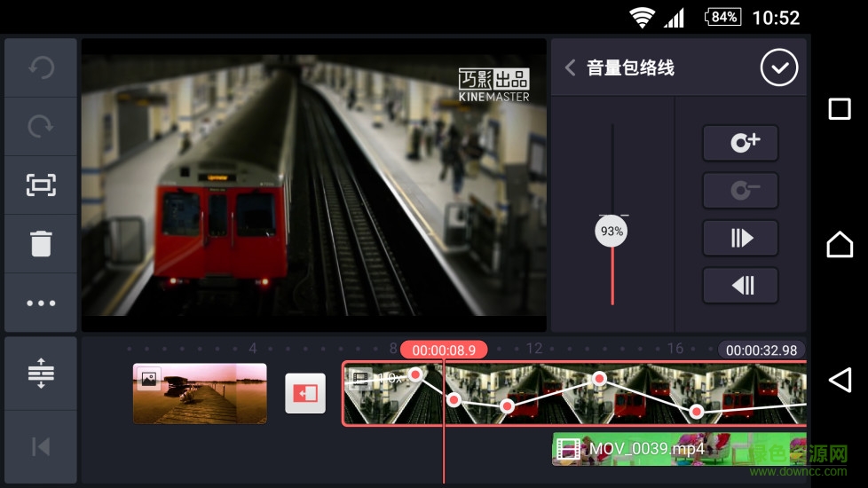Select the first keyframe on the envelope line
This screenshot has width=868, height=488.
(415, 374)
